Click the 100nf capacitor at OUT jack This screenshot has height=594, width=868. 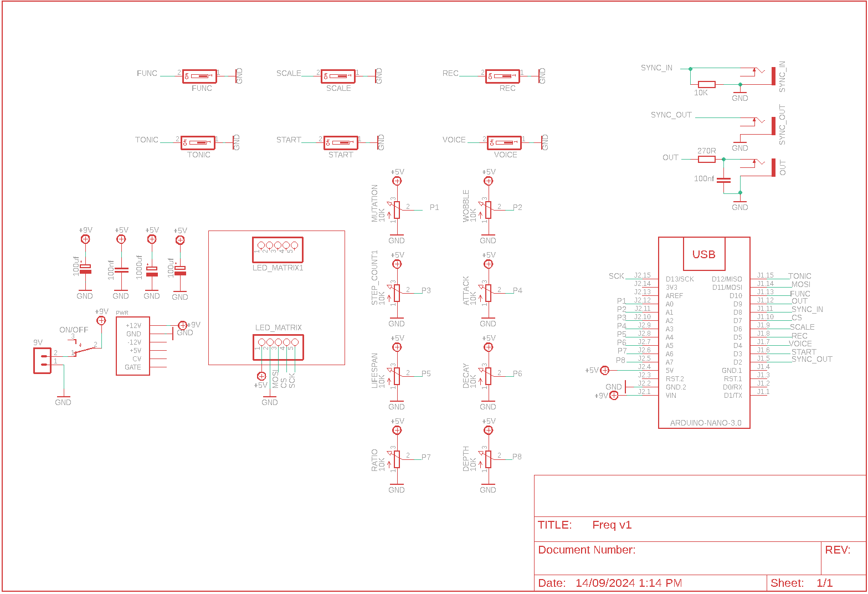[x=723, y=180]
